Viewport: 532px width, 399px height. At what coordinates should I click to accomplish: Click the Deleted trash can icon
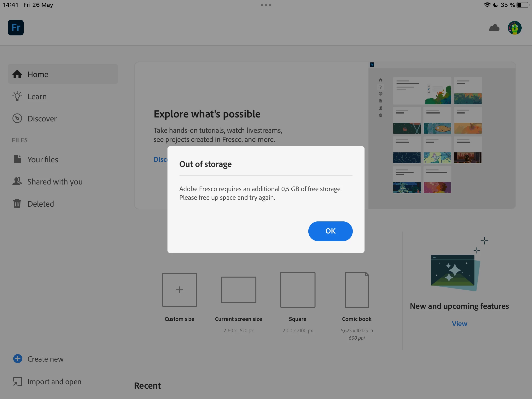[x=17, y=204]
